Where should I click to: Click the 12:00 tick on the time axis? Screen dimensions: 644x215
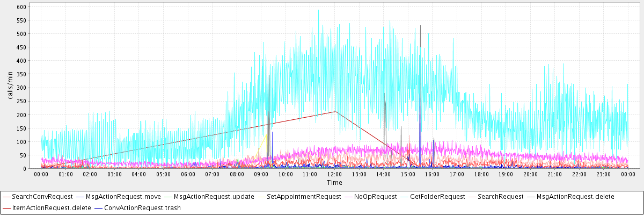(x=335, y=174)
